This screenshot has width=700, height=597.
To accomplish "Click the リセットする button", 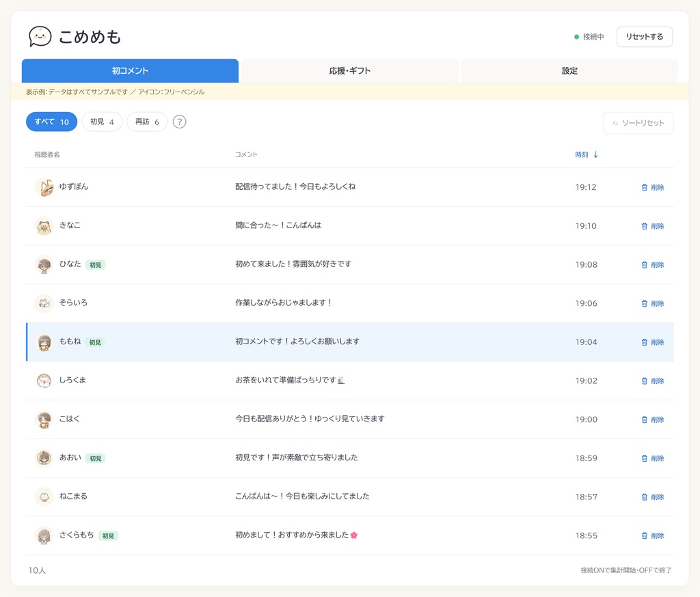I will (645, 37).
